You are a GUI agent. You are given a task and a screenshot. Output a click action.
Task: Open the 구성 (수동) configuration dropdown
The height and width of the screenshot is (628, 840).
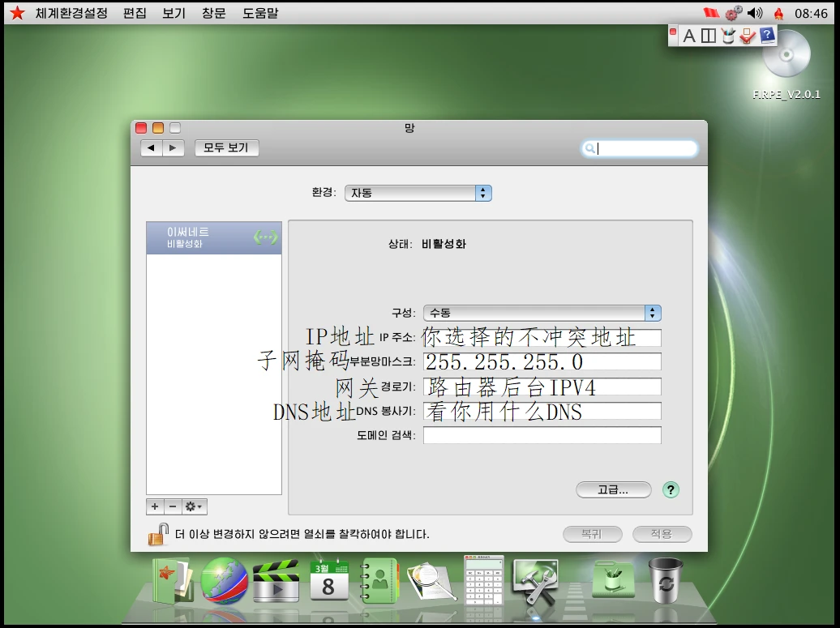pos(542,313)
